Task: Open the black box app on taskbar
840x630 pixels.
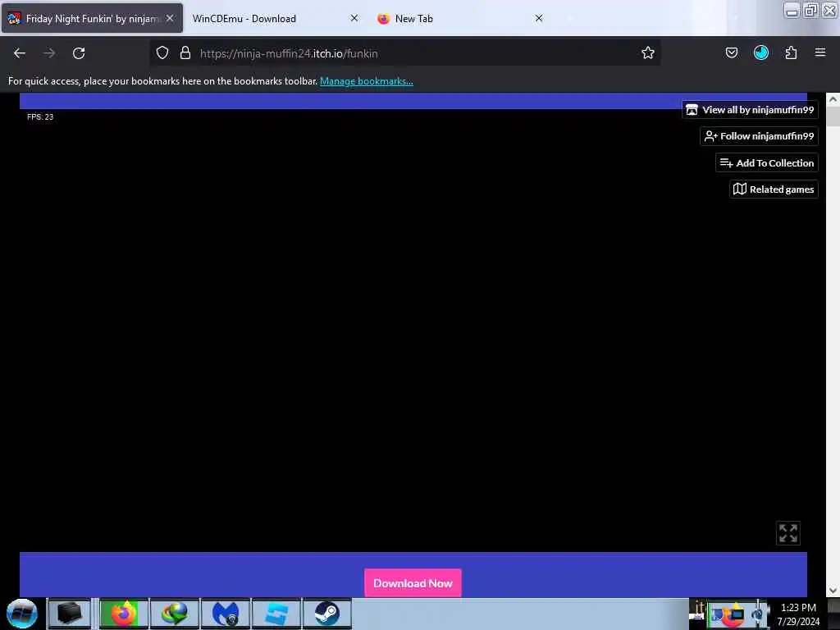Action: pos(70,614)
